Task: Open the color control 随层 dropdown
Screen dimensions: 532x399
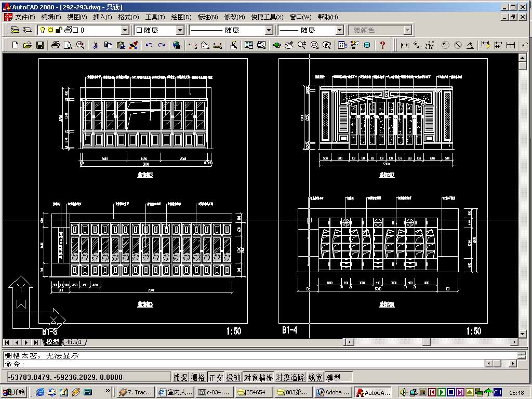Action: tap(180, 30)
